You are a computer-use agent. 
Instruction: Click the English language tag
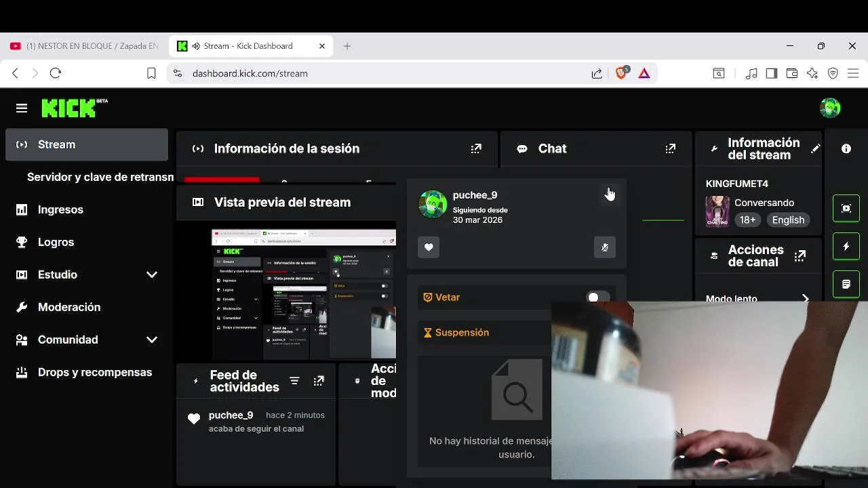788,220
